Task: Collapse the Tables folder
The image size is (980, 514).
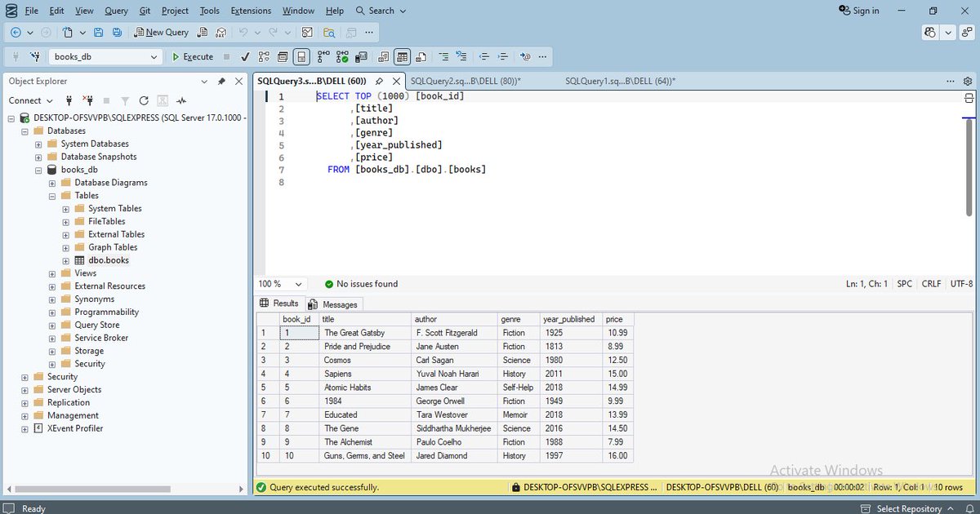Action: [x=52, y=196]
